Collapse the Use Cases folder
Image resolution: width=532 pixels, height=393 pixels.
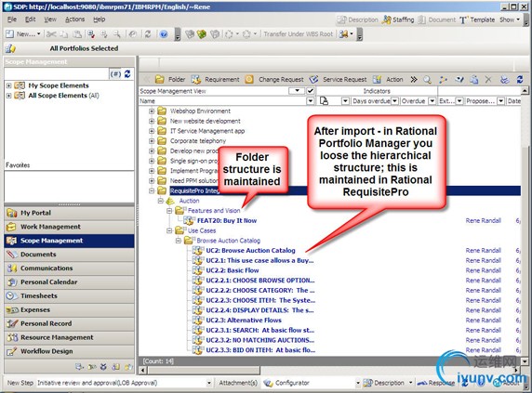169,230
